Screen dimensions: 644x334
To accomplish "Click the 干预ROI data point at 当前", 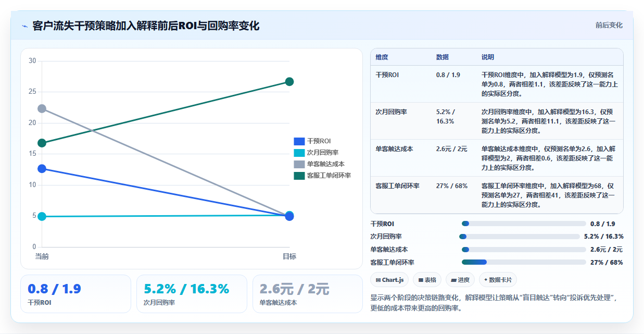I will [x=42, y=169].
